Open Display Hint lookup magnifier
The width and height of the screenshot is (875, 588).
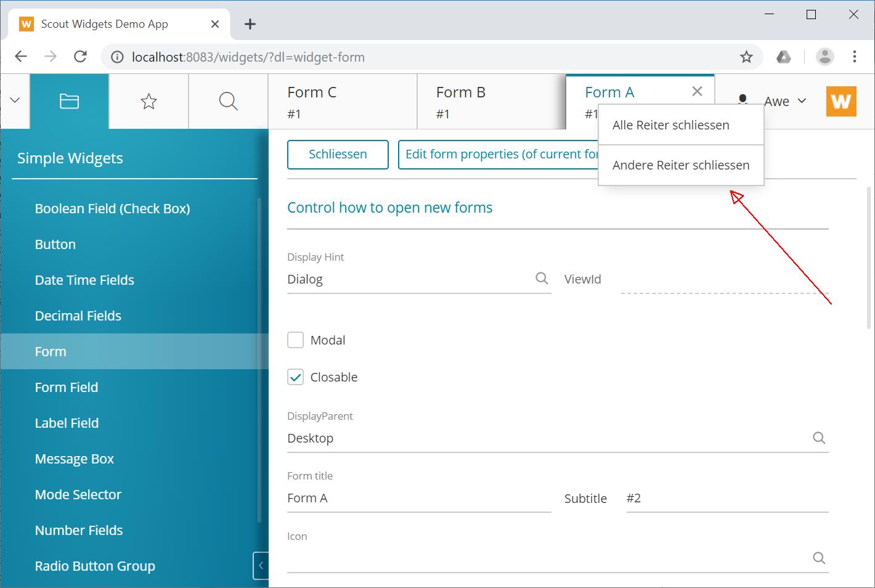(x=542, y=278)
